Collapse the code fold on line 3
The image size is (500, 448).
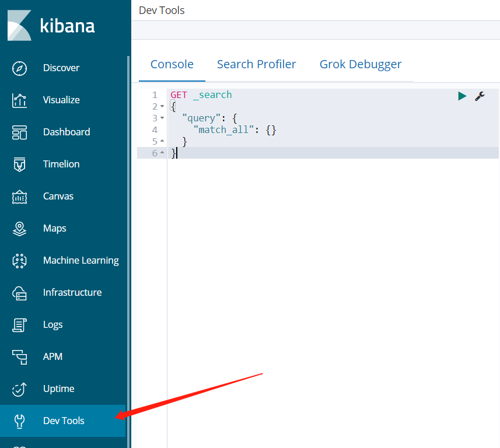tap(162, 118)
